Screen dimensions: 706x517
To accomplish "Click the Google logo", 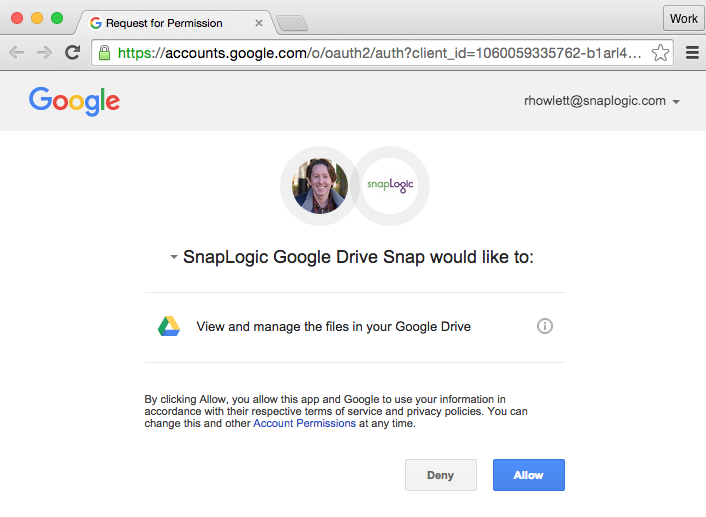I will click(74, 101).
